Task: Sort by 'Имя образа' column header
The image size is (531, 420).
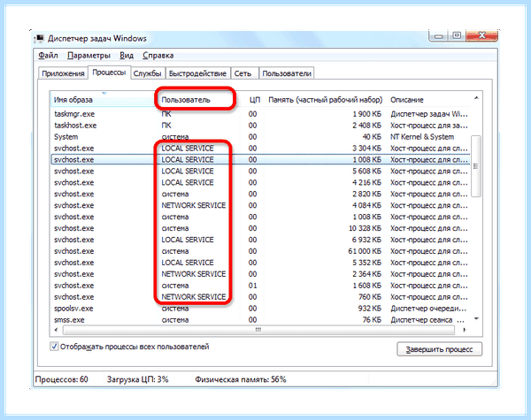Action: coord(104,100)
